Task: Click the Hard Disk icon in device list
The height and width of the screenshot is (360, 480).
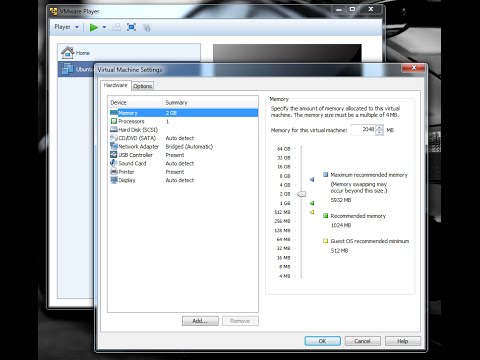Action: pos(114,130)
